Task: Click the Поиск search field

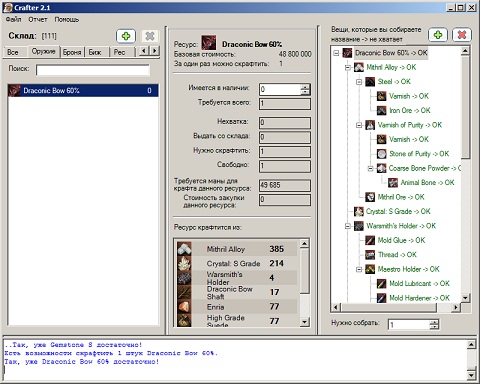Action: click(x=93, y=70)
